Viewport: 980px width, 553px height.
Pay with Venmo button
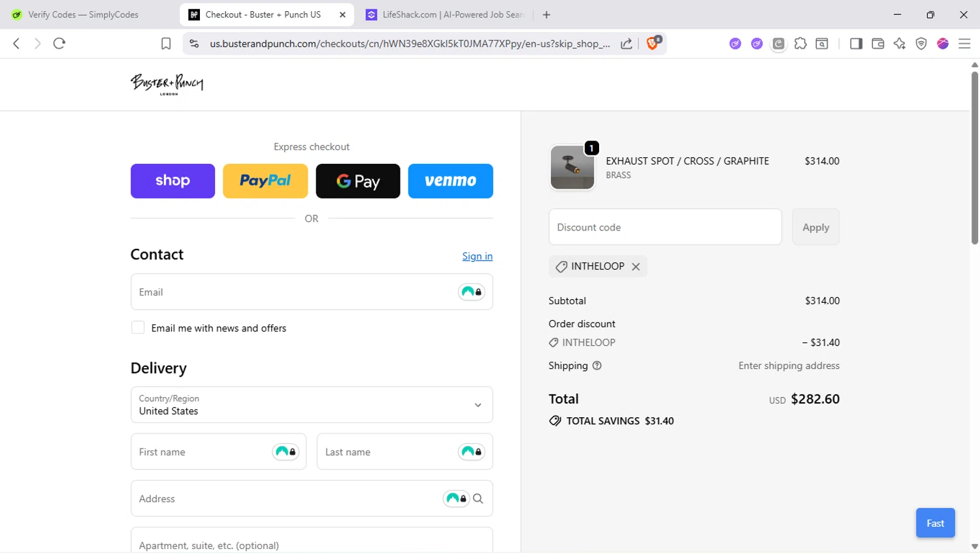pyautogui.click(x=451, y=181)
